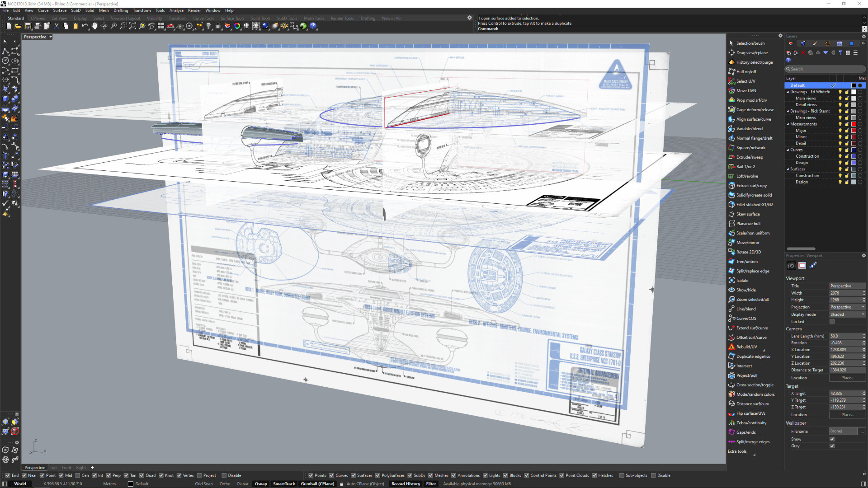
Task: Expand more panel tabs chevron in Layers
Action: (x=863, y=43)
